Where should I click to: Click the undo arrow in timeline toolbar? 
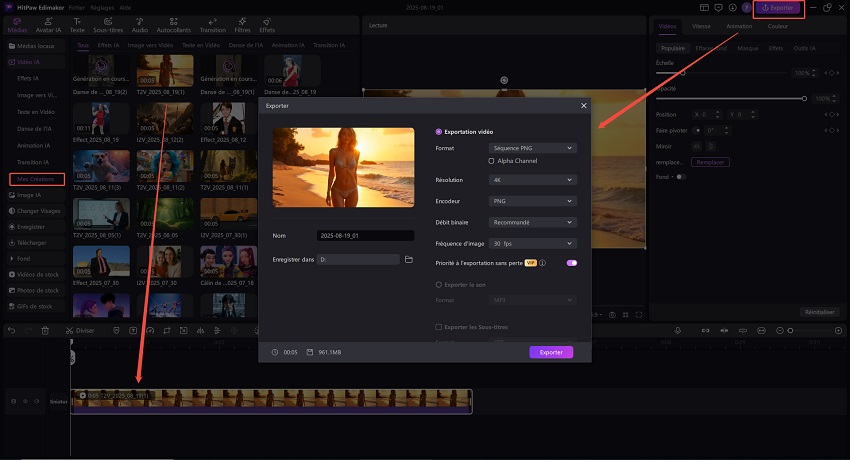11,331
